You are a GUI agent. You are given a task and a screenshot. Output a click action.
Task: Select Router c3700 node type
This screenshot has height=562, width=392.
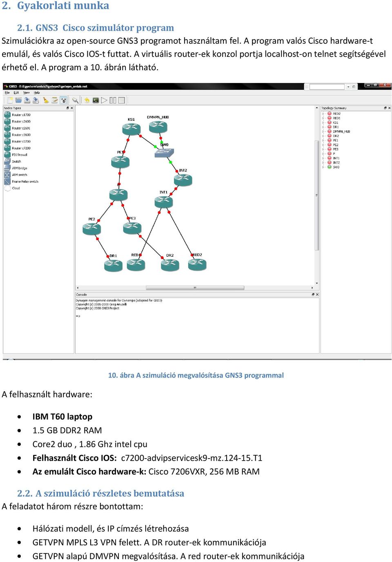pos(18,141)
